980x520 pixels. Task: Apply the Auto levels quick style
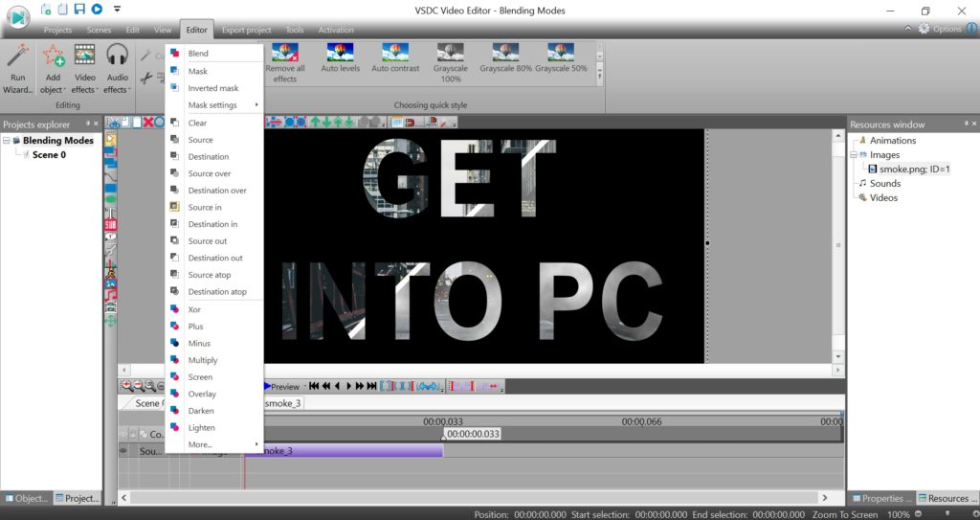(x=341, y=58)
